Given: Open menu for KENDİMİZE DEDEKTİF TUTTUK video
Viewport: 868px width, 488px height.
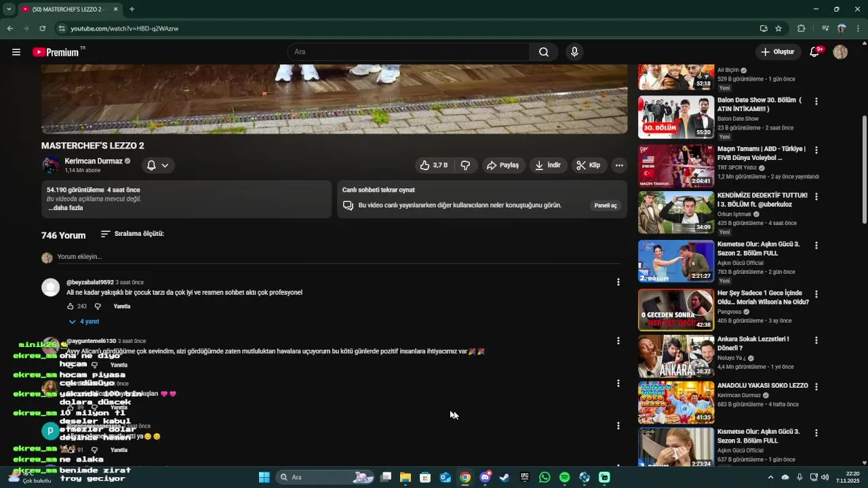Looking at the screenshot, I should click(x=816, y=196).
